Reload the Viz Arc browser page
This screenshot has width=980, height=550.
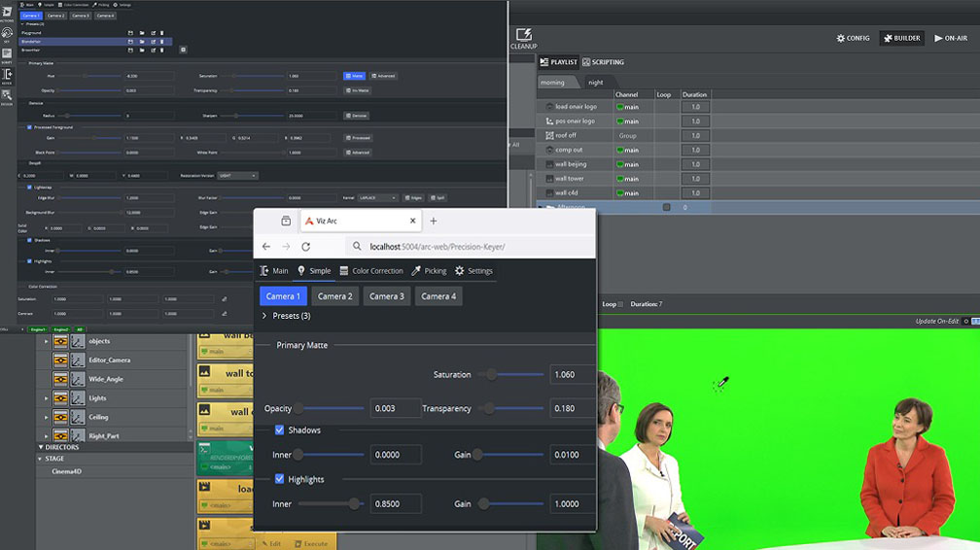coord(305,247)
